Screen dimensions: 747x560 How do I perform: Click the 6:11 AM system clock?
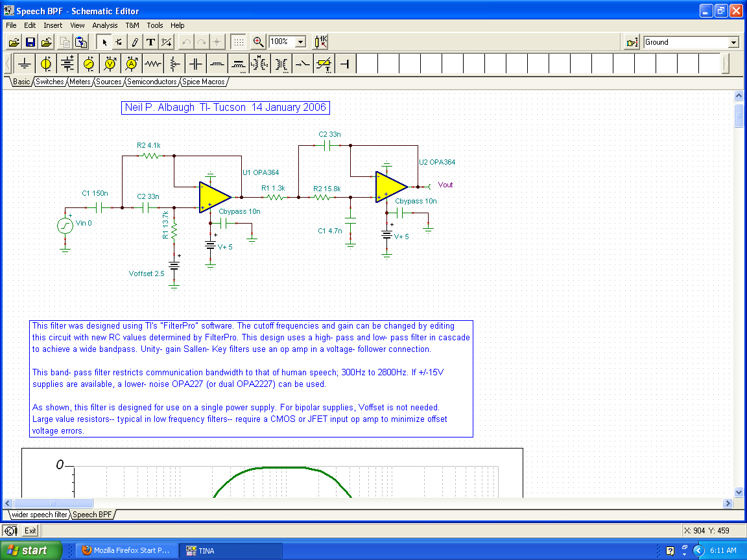point(723,550)
